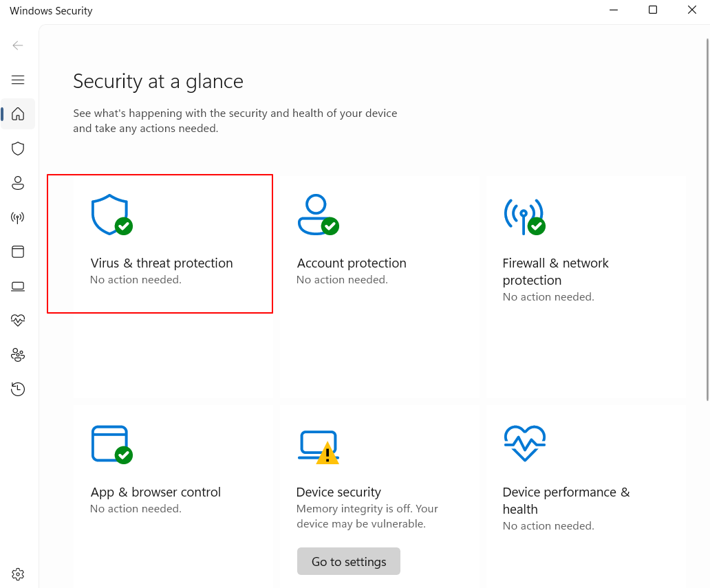Open Device performance & health tile
The width and height of the screenshot is (710, 588).
[566, 501]
